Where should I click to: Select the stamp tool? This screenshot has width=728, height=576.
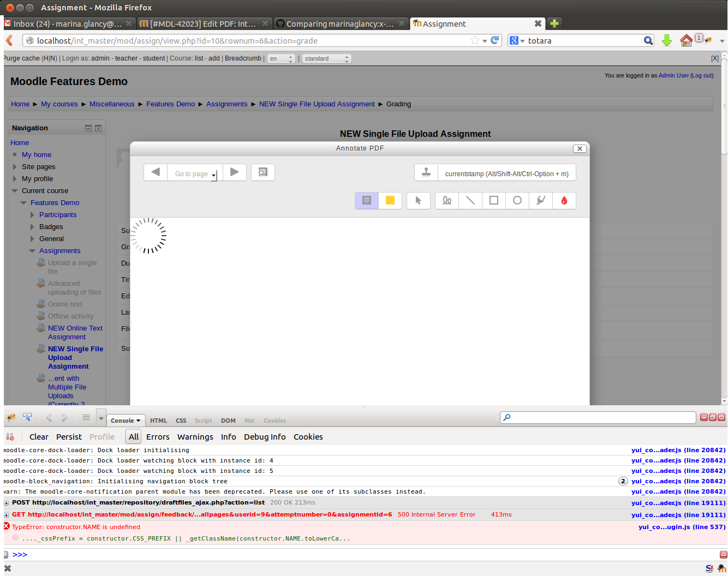[x=426, y=172]
